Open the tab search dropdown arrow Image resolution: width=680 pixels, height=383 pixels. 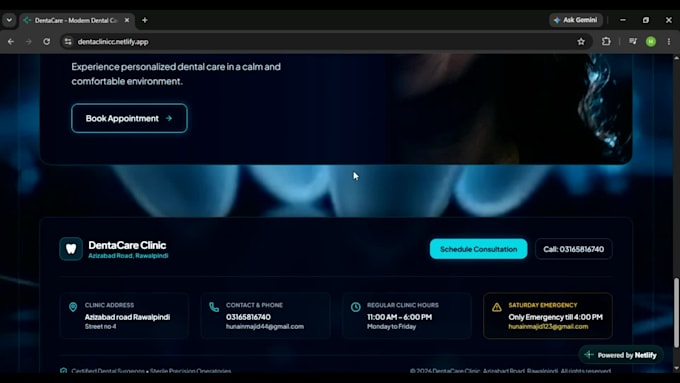9,20
